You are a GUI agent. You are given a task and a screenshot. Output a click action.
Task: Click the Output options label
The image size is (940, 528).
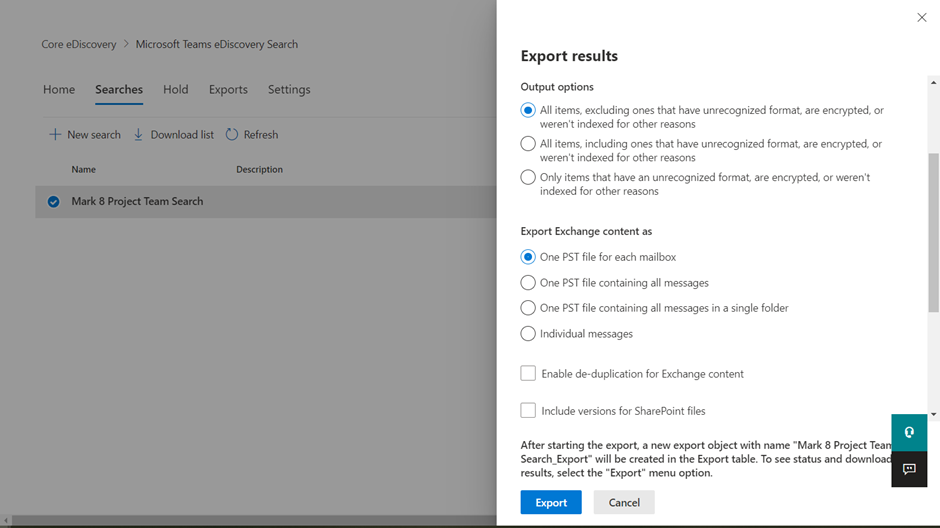[x=557, y=87]
